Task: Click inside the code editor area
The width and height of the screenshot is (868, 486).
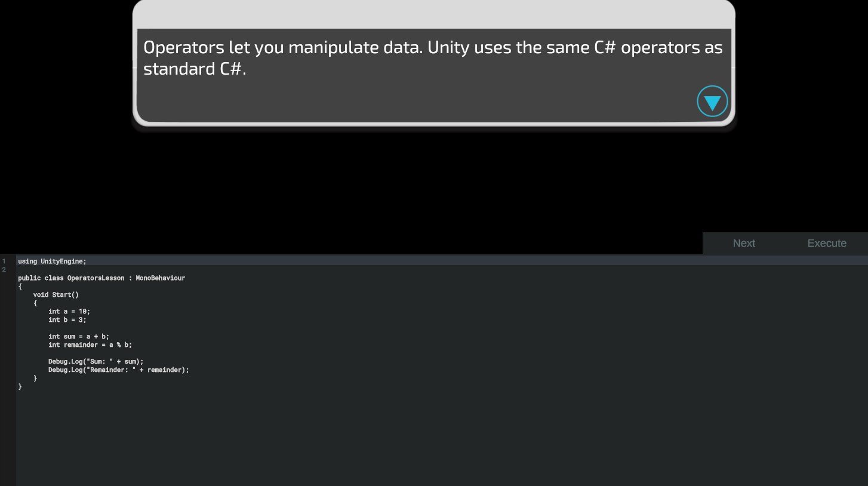Action: click(x=298, y=418)
